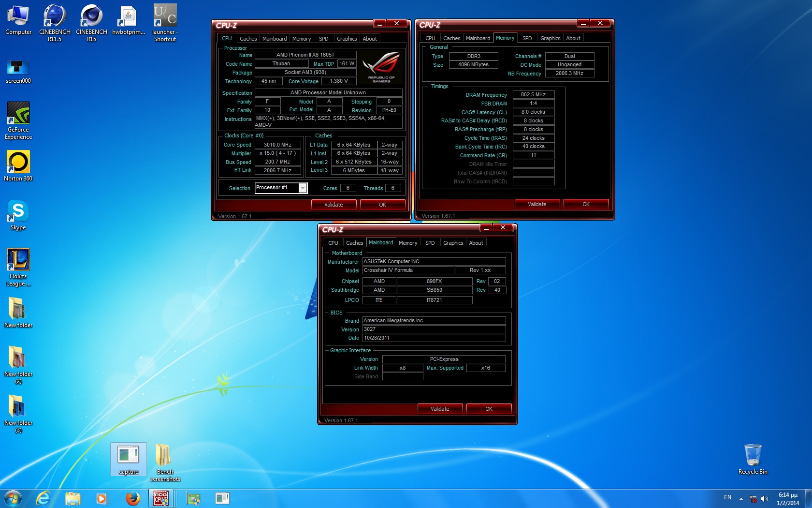812x508 pixels.
Task: Open Mainboard tab in CPU window
Action: [274, 39]
